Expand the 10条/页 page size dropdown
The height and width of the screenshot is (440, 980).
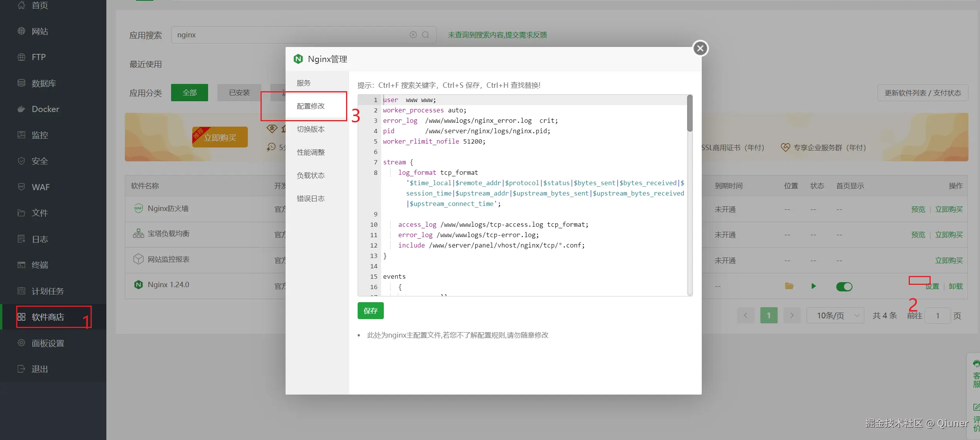[835, 316]
